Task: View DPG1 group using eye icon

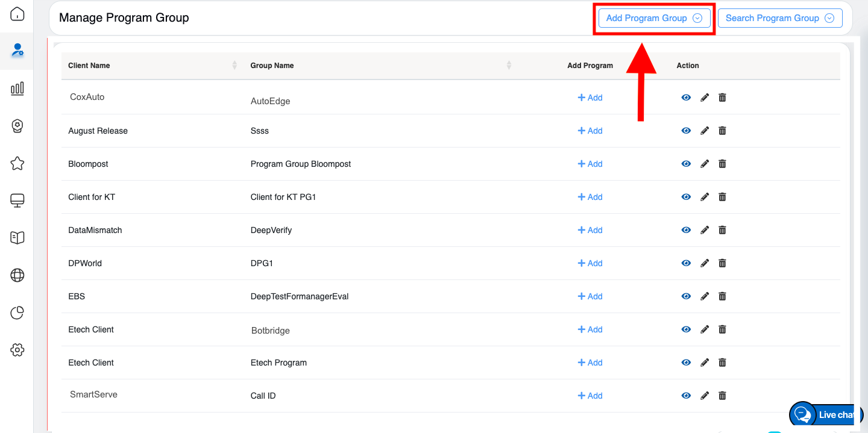Action: coord(686,263)
